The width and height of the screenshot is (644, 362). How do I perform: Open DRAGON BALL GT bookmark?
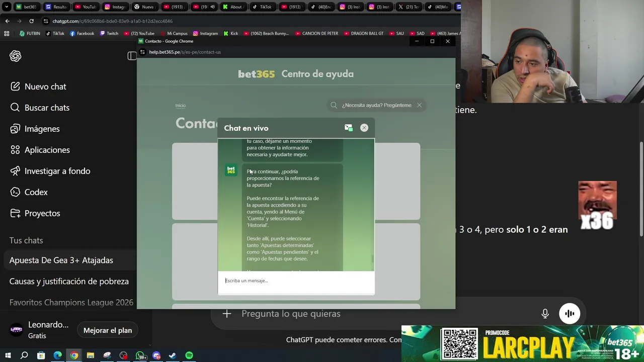[x=364, y=34]
